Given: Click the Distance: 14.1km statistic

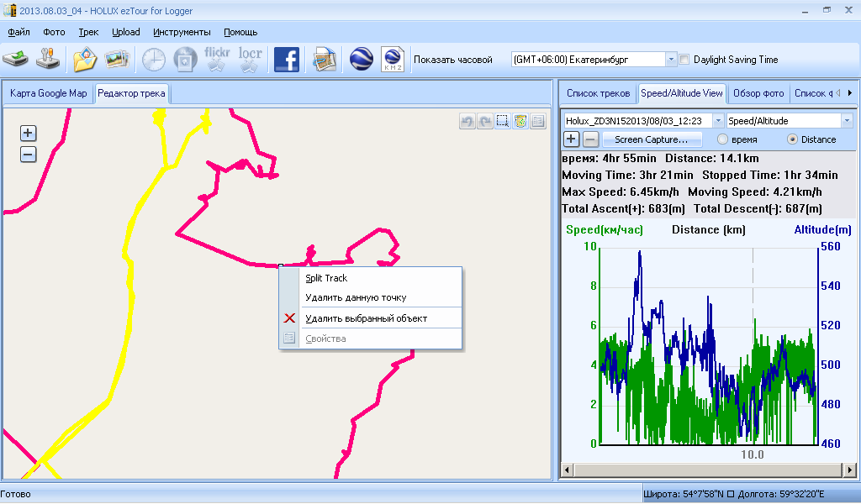Looking at the screenshot, I should click(711, 159).
